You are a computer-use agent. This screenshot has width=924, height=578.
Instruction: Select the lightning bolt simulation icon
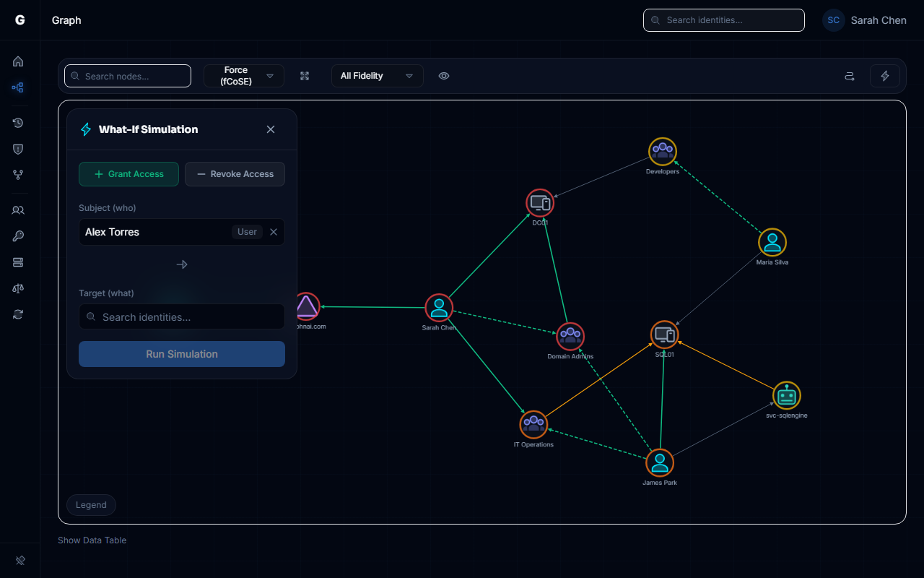coord(885,76)
